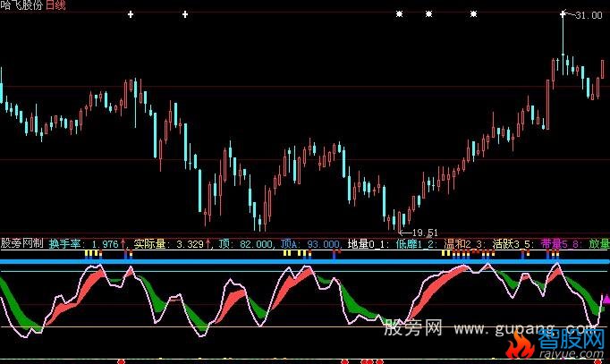Image resolution: width=610 pixels, height=364 pixels.
Task: Click the 活跃3_5 legend label
Action: [513, 244]
